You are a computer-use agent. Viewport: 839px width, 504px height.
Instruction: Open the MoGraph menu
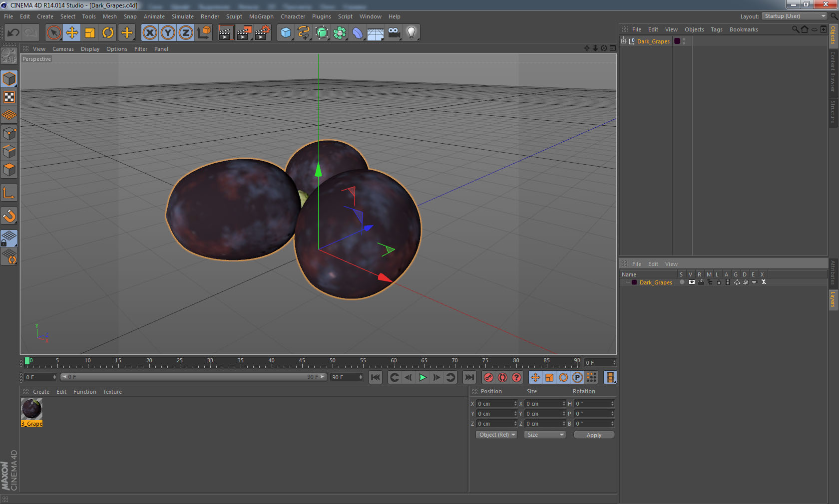point(261,16)
